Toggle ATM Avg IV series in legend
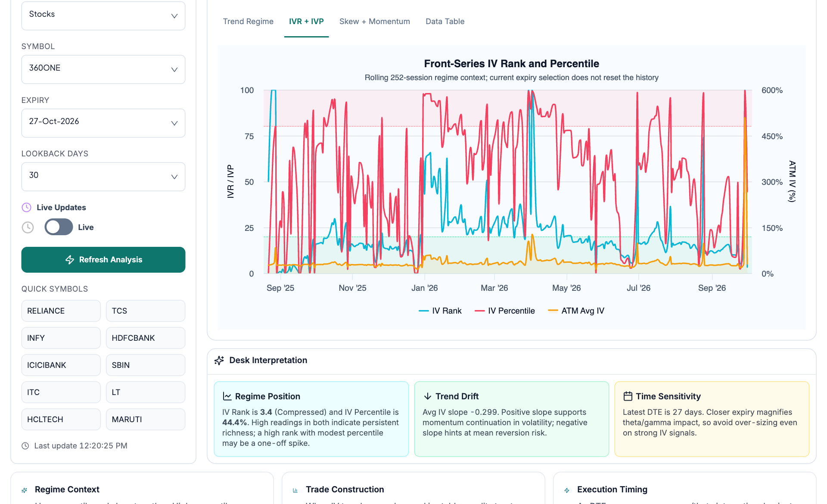Screen dimensions: 827x504 click(576, 311)
